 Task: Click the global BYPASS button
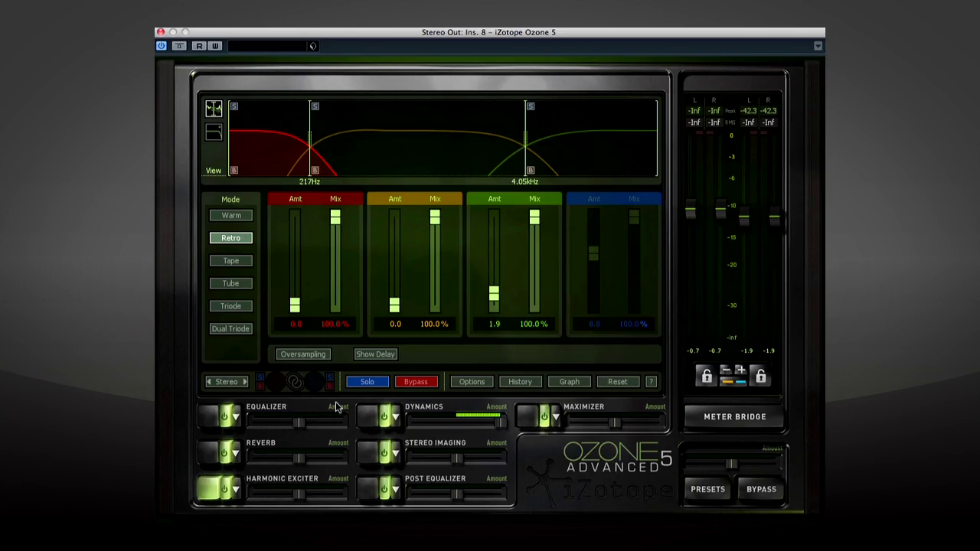pyautogui.click(x=761, y=489)
